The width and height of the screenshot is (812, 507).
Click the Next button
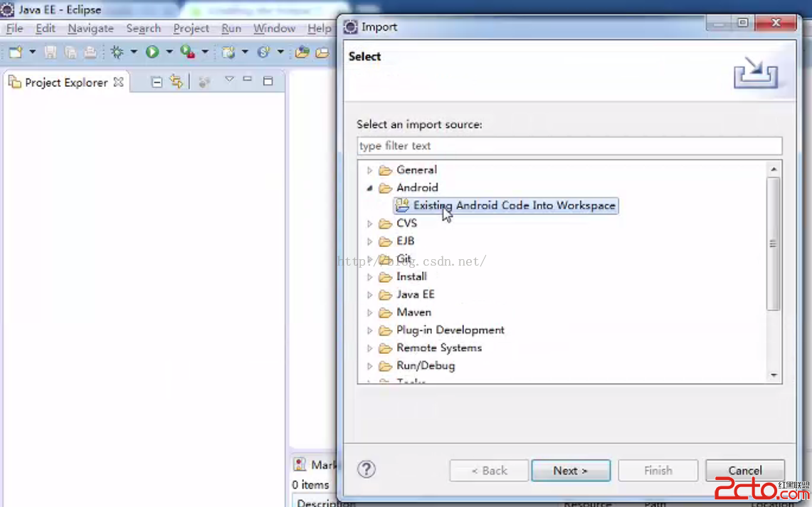[571, 470]
